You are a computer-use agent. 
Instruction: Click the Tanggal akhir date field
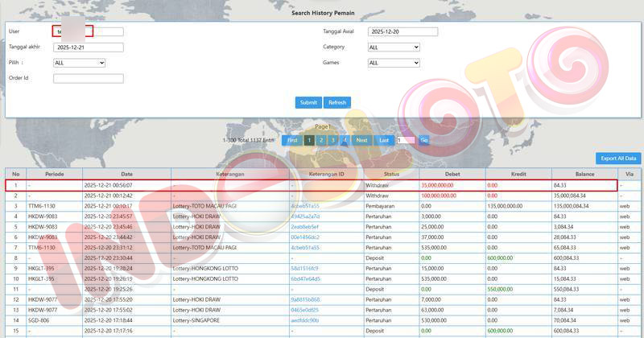tap(89, 47)
